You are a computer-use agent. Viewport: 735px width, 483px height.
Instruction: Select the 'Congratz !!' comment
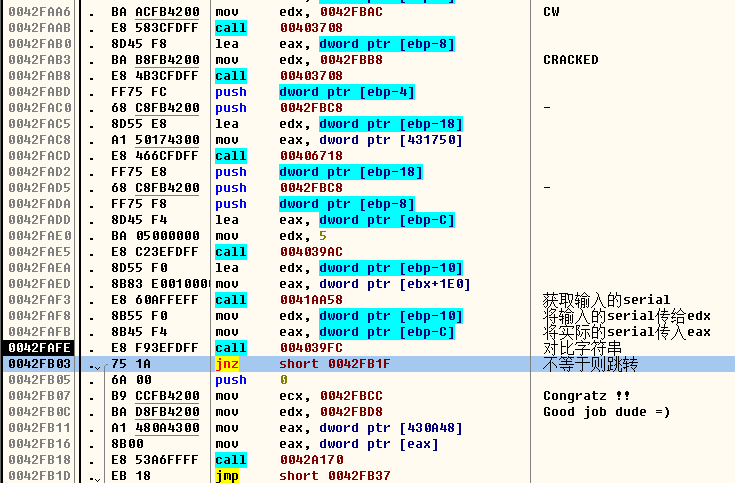(x=586, y=396)
